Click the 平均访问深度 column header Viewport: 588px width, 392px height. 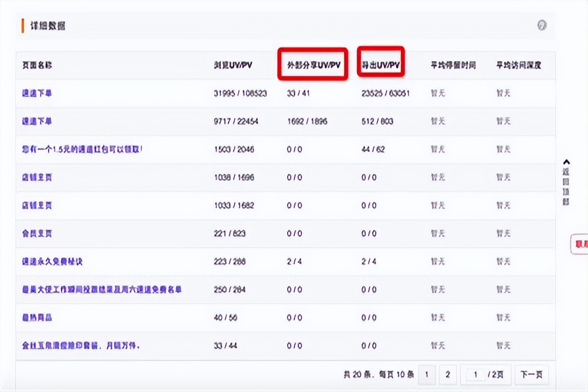(518, 65)
